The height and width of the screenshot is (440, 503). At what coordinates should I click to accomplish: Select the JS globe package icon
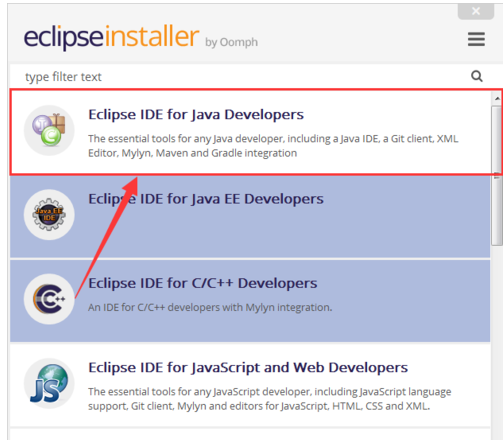click(49, 383)
